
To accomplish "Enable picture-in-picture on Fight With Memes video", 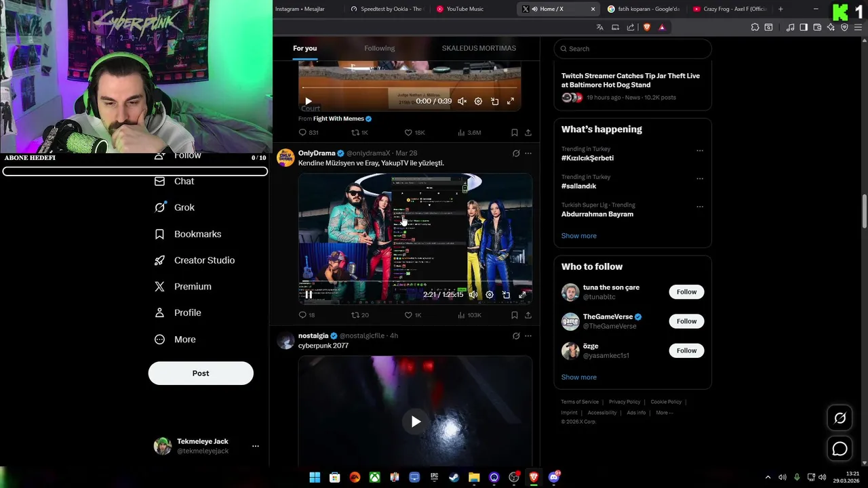I will [494, 101].
